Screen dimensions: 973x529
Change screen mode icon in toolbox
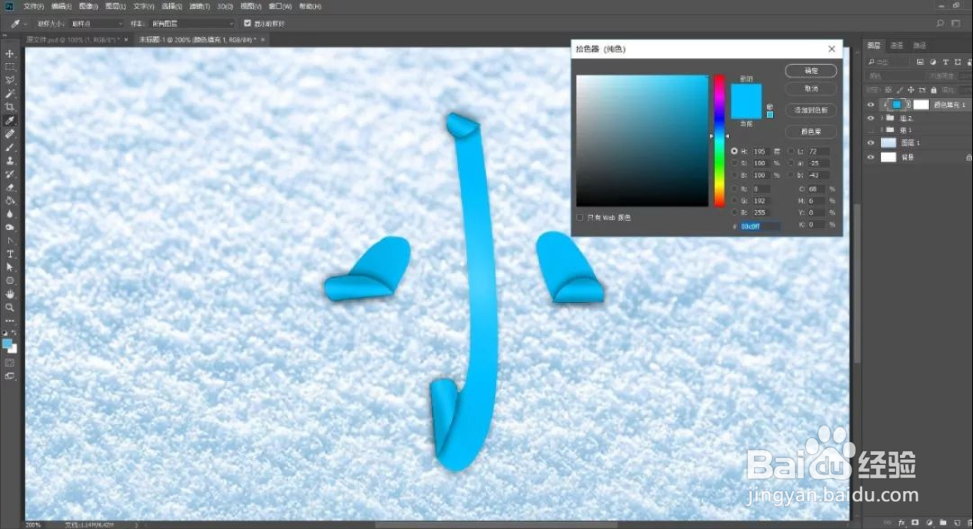pyautogui.click(x=10, y=376)
